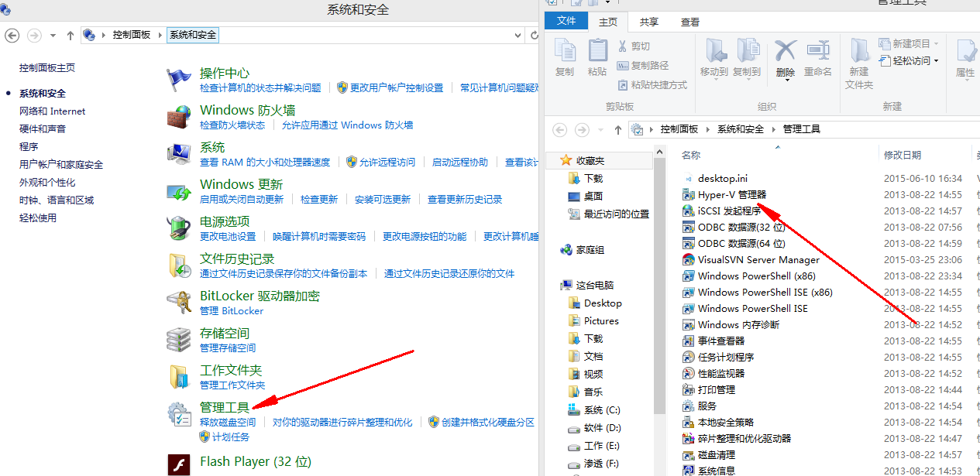Open 控制面板主页 link
Image resolution: width=980 pixels, height=476 pixels.
(x=47, y=67)
